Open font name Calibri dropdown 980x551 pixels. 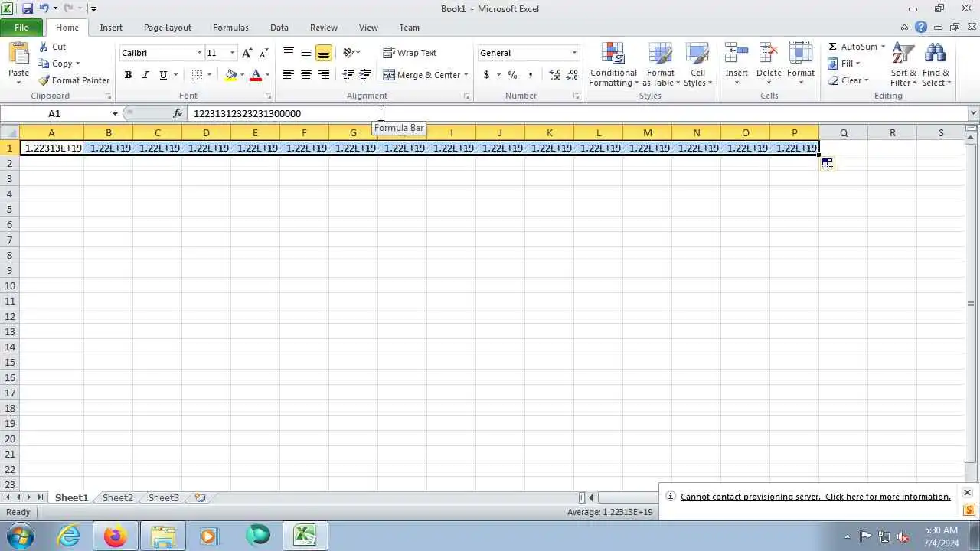(199, 53)
